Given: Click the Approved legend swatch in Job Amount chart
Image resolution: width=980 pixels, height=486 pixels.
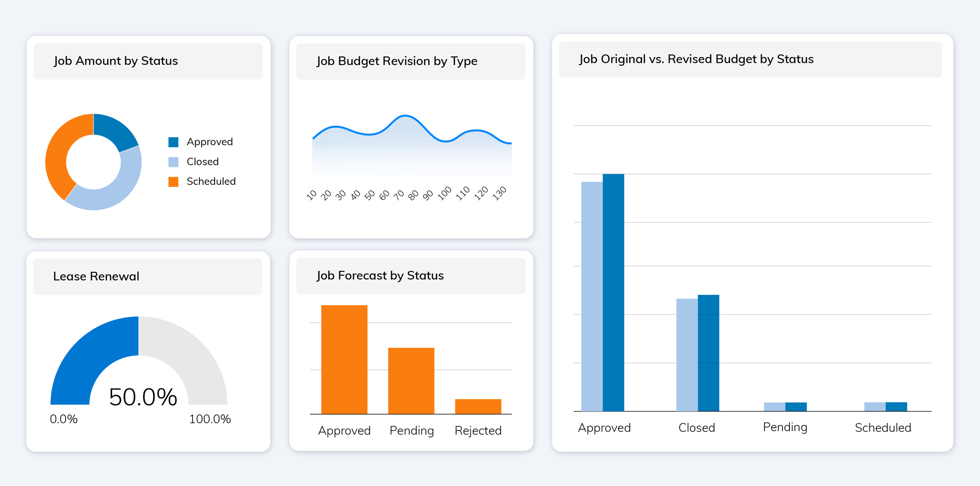Looking at the screenshot, I should tap(174, 141).
